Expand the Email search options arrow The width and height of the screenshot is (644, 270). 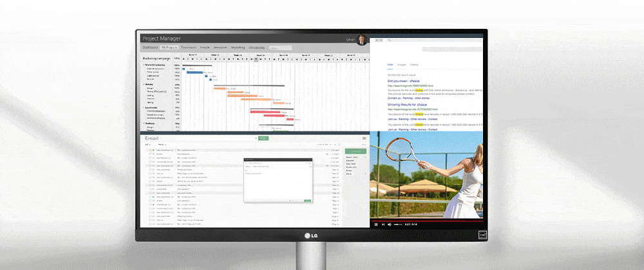click(256, 138)
